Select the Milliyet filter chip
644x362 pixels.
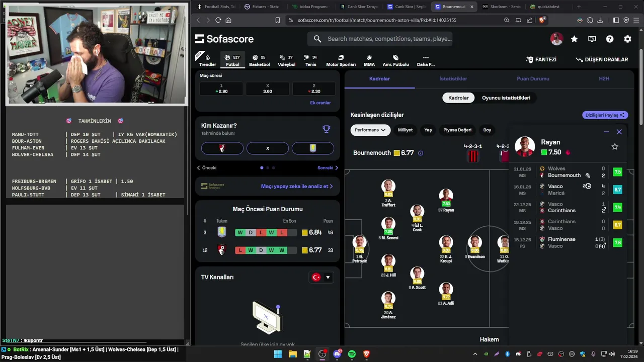click(x=405, y=130)
